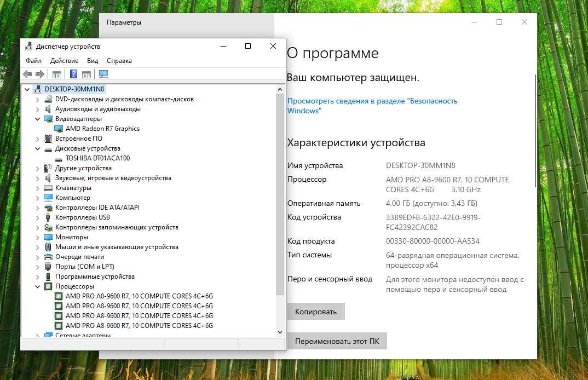588x380 pixels.
Task: Maximize the Диспетчер устройств window
Action: click(248, 46)
